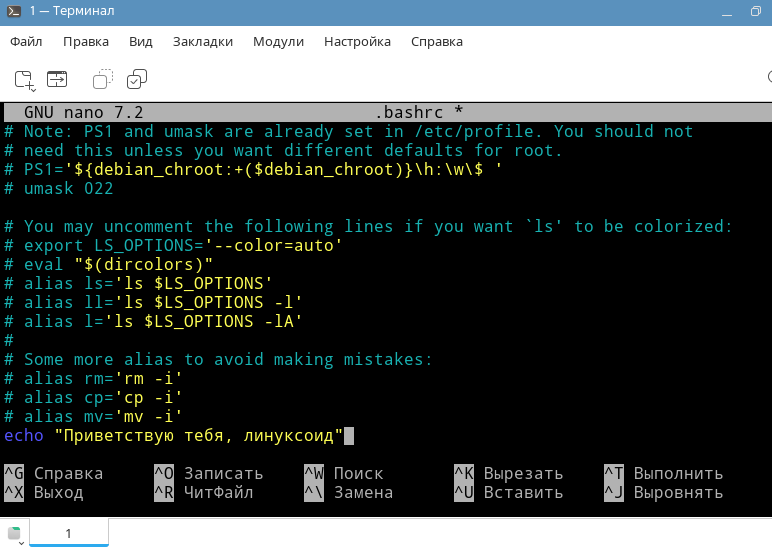Image resolution: width=772 pixels, height=547 pixels.
Task: Click the '# umask 022' line
Action: (x=59, y=189)
